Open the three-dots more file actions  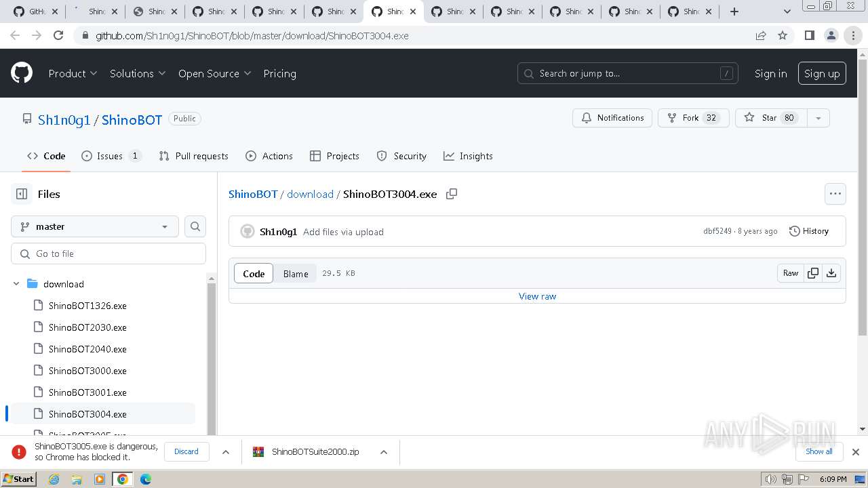point(835,194)
